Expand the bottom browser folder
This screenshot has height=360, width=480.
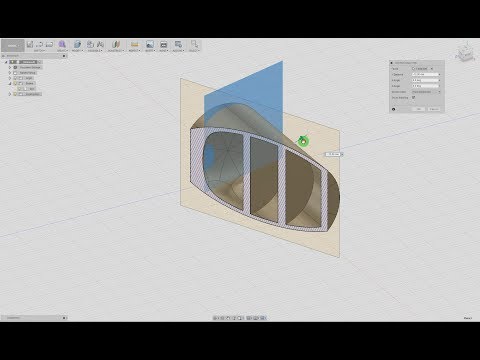(10, 94)
